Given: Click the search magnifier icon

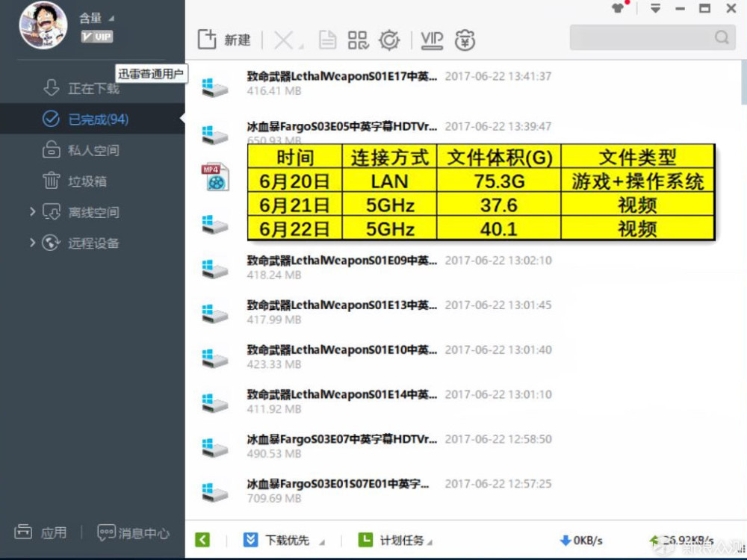Looking at the screenshot, I should (722, 37).
